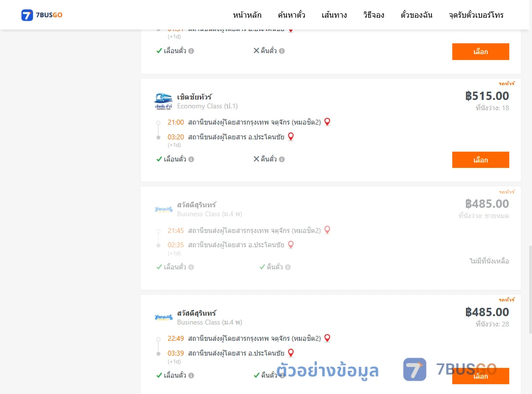The width and height of the screenshot is (532, 394).
Task: Visit the จุดรับตั๋วเบอร์โทร navigation link
Action: (x=476, y=15)
